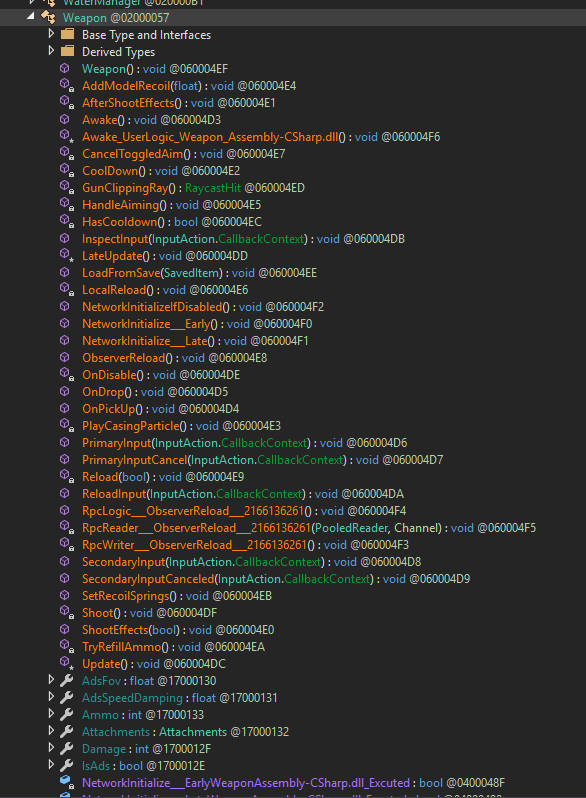Screen dimensions: 586x798
Task: Expand Base Type and Interfaces folder
Action: (x=51, y=34)
